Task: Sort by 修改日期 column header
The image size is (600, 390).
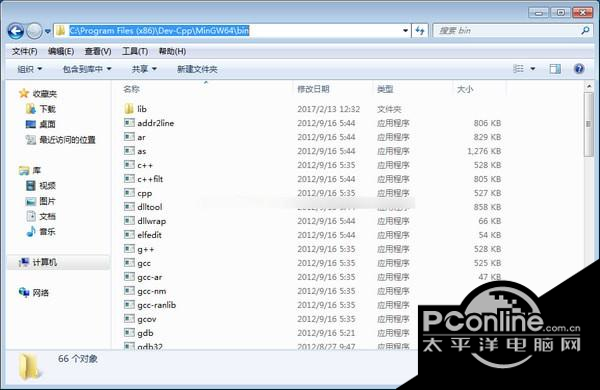Action: (313, 89)
